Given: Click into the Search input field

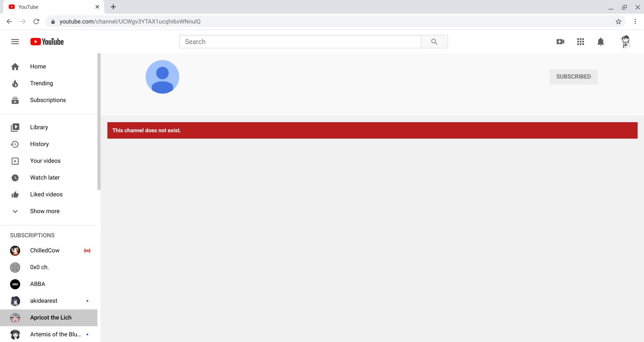Looking at the screenshot, I should 300,41.
